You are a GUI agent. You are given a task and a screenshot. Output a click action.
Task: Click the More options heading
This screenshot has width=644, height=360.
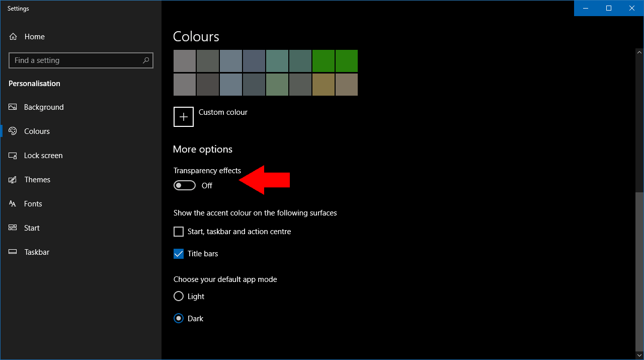[203, 150]
